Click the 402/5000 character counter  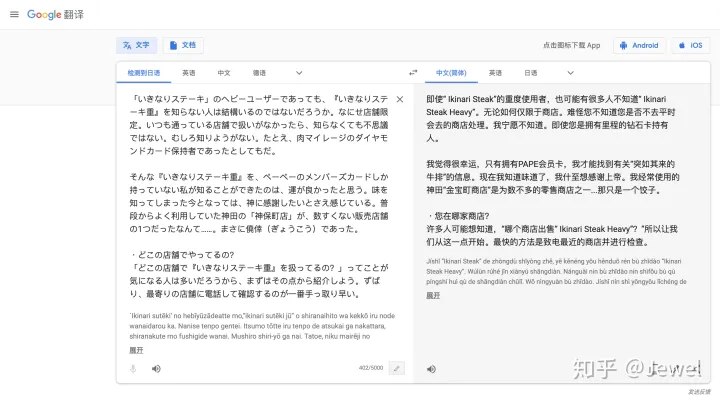click(371, 368)
